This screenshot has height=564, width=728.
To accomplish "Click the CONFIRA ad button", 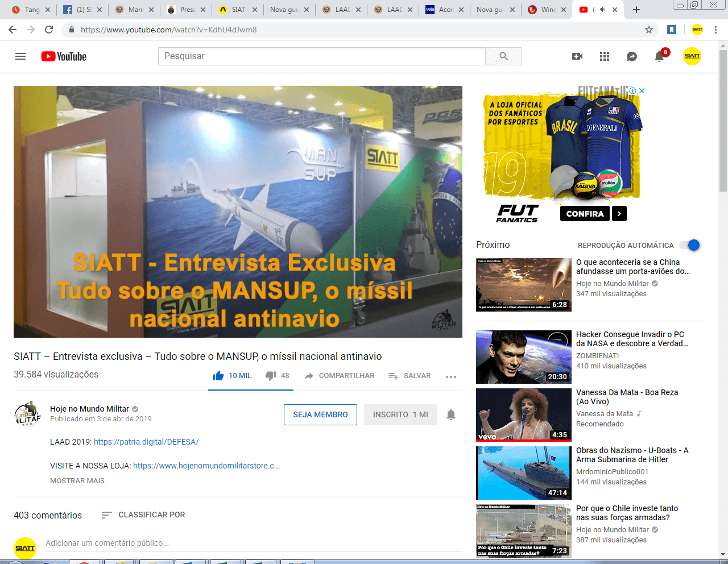I will (585, 214).
